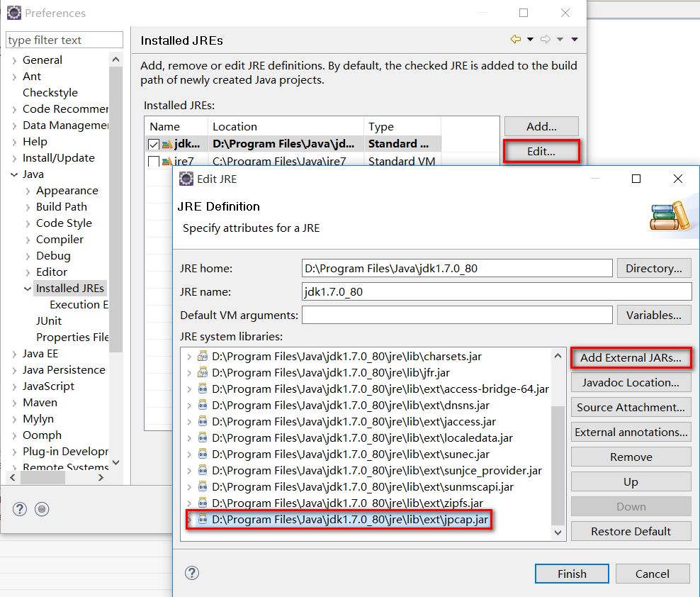Click the preferences tree horizontal scrollbar thumb
This screenshot has width=700, height=597.
(x=43, y=478)
